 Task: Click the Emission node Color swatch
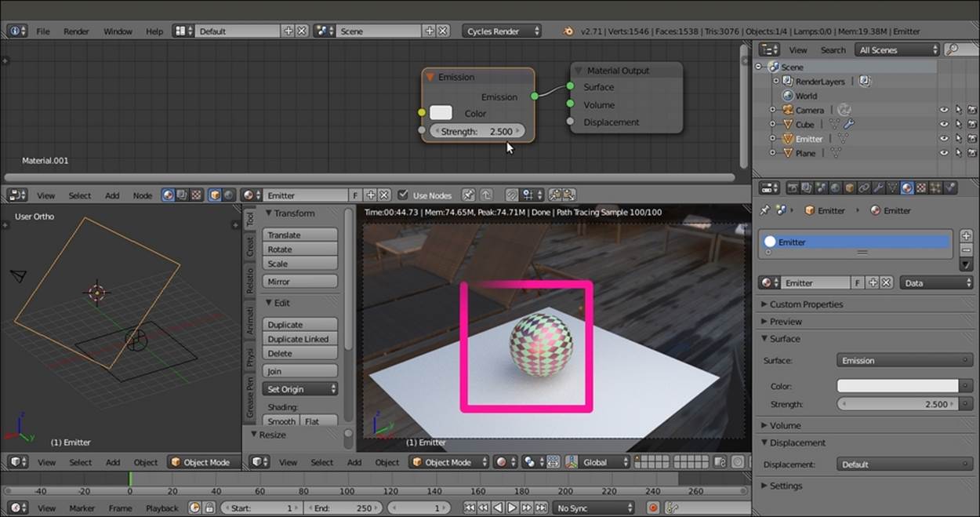pyautogui.click(x=441, y=114)
